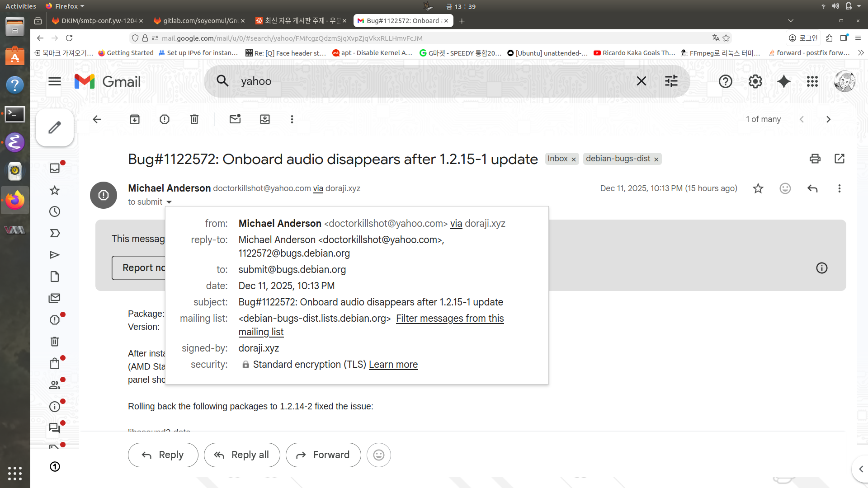Delete the email with trash icon
This screenshot has height=488, width=868.
(x=194, y=119)
